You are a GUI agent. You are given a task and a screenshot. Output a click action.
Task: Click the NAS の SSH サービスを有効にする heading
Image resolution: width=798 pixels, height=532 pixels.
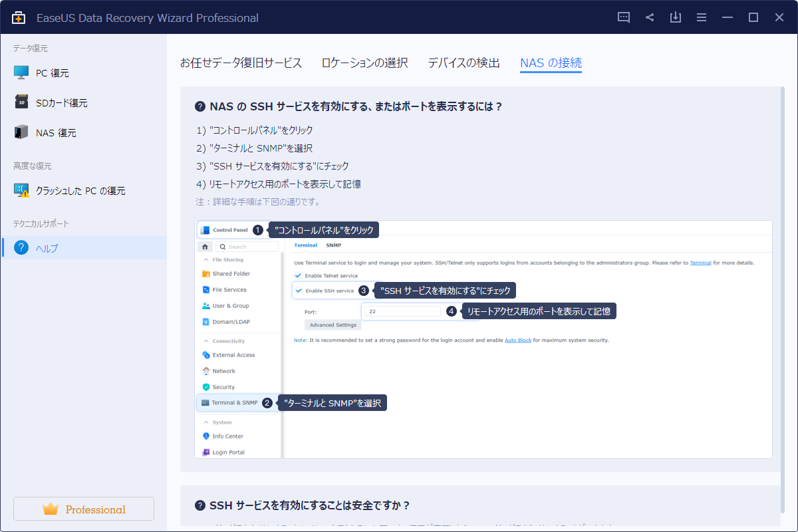click(x=356, y=106)
